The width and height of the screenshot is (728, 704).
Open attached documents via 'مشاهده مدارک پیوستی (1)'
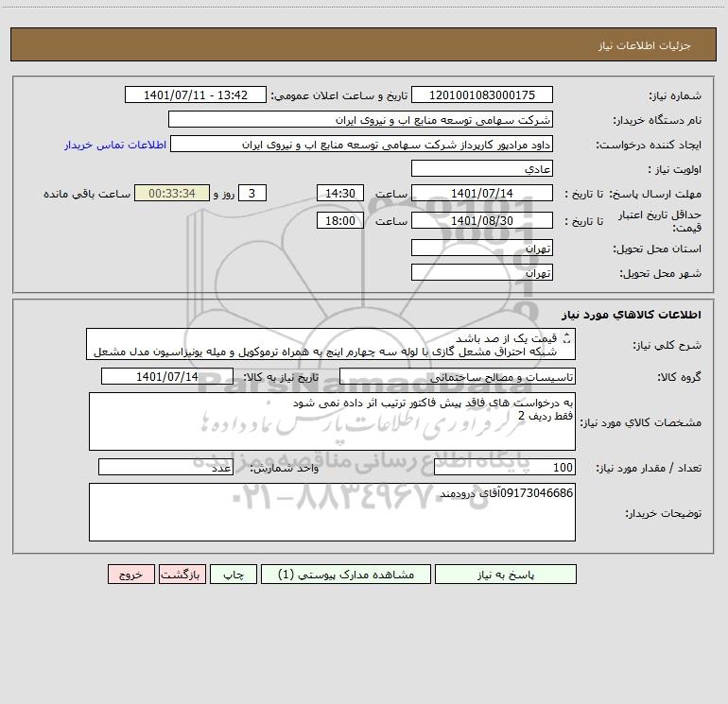pos(346,574)
